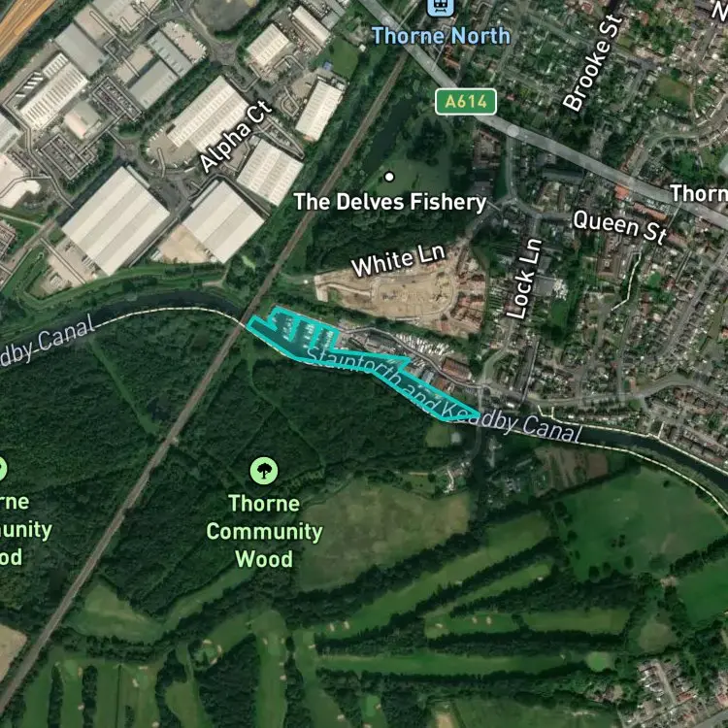Select the Keadby Canal label at left
The width and height of the screenshot is (728, 728).
tap(47, 341)
